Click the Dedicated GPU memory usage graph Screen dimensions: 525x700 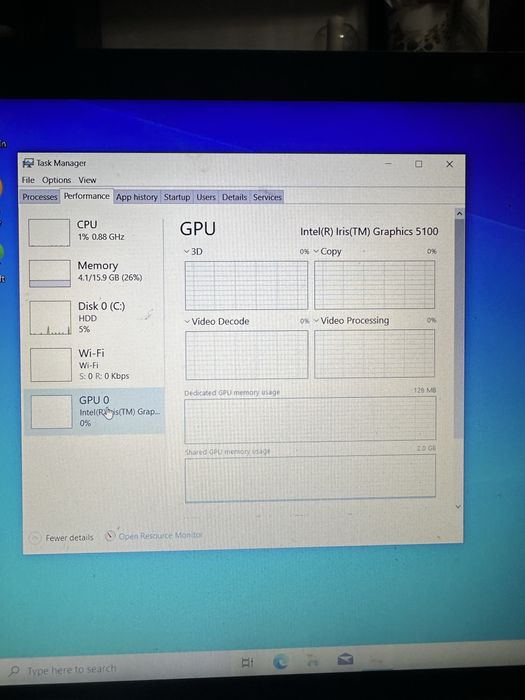tap(310, 419)
